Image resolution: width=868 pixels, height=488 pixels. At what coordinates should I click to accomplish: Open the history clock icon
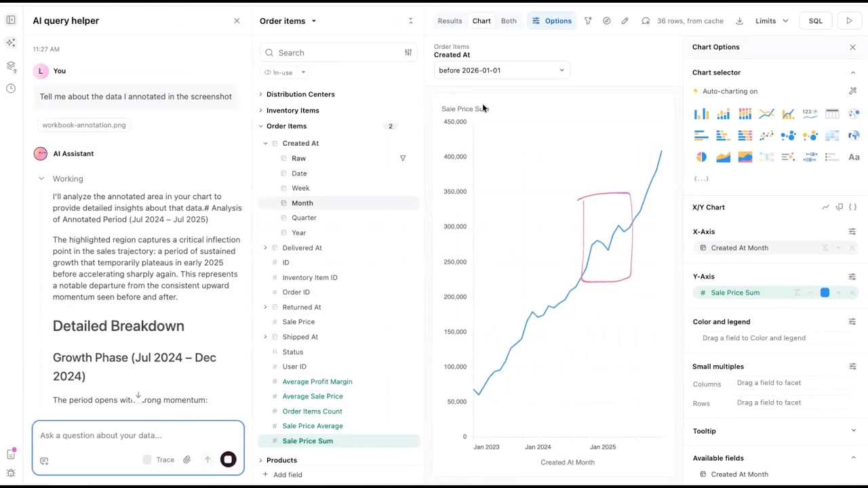[x=11, y=89]
